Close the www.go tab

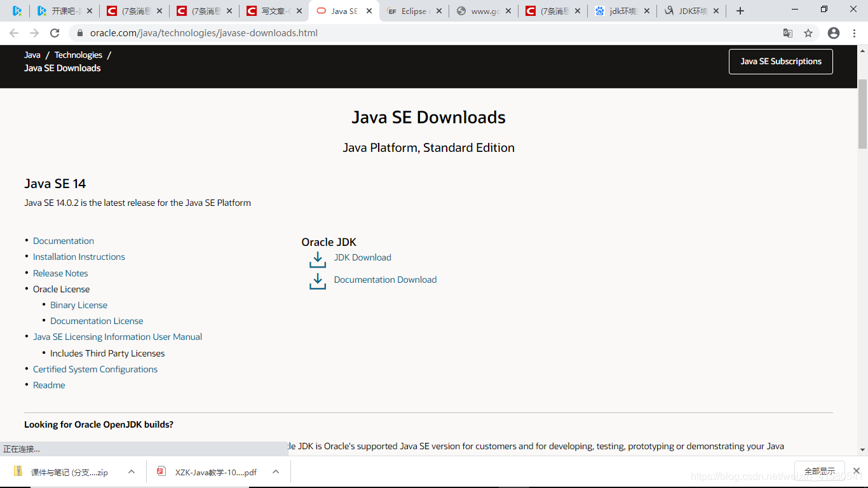509,11
